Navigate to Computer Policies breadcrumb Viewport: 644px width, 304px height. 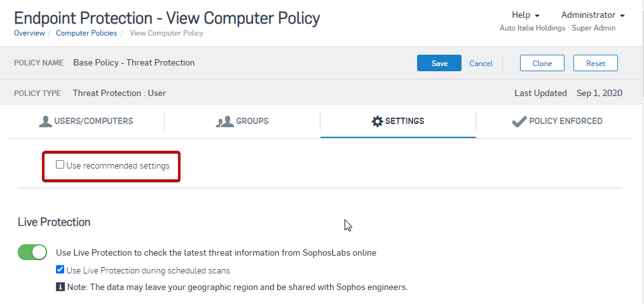coord(86,33)
